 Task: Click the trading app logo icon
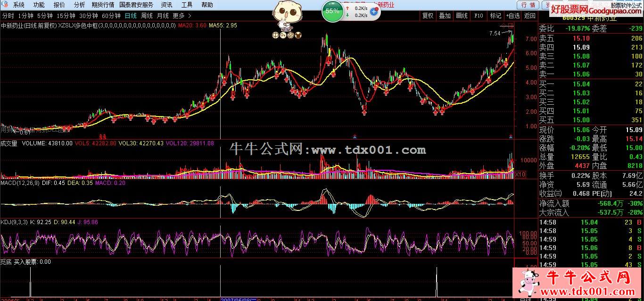coord(6,5)
